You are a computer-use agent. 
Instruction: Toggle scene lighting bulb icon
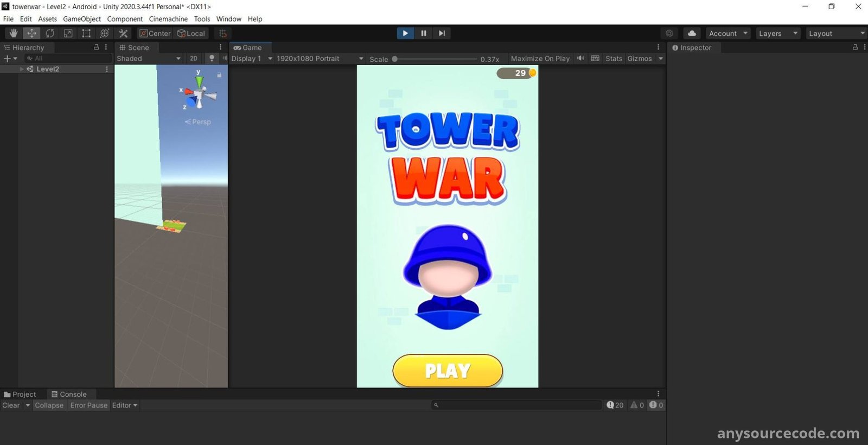coord(212,58)
